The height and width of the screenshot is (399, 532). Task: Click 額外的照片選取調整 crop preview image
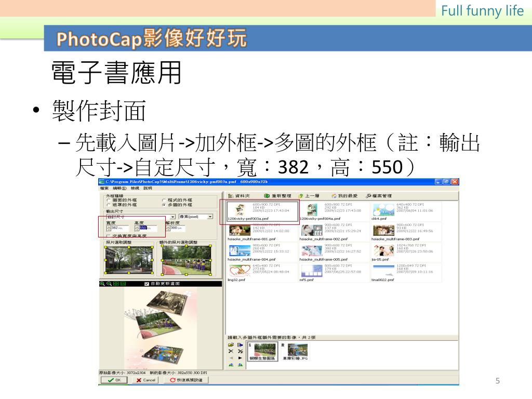(x=187, y=260)
